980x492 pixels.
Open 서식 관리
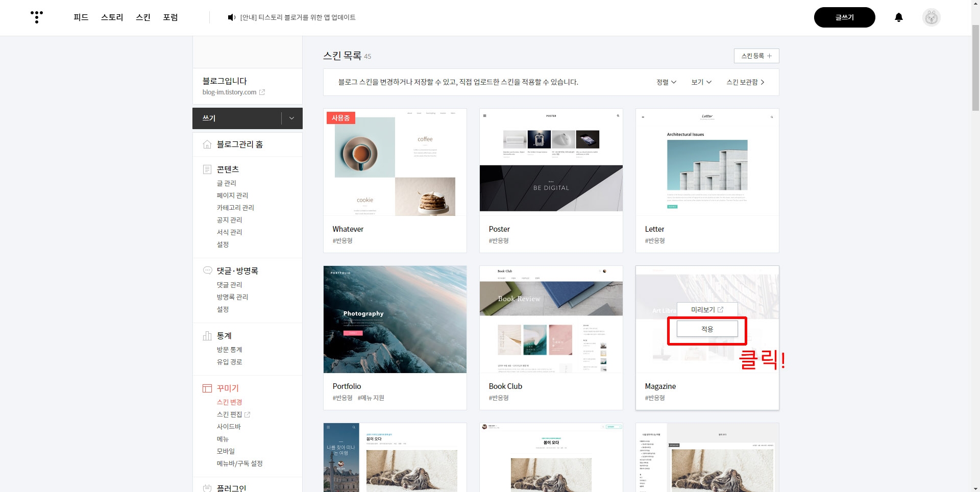tap(230, 232)
